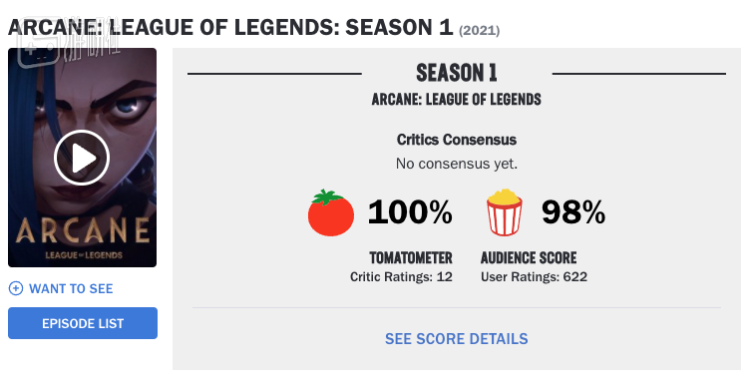Open User Ratings: 622 count
The width and height of the screenshot is (750, 382).
534,277
